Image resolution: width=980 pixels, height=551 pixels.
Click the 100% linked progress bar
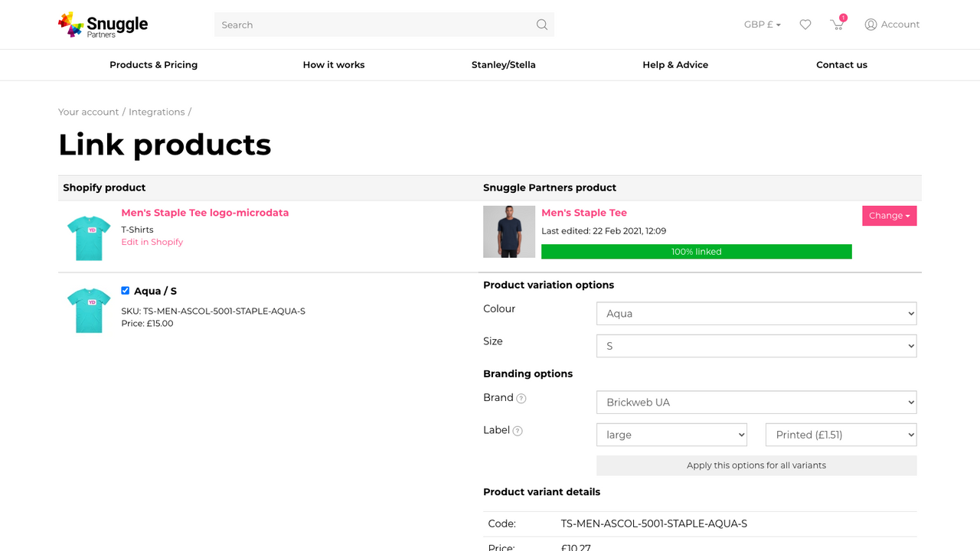click(x=697, y=251)
